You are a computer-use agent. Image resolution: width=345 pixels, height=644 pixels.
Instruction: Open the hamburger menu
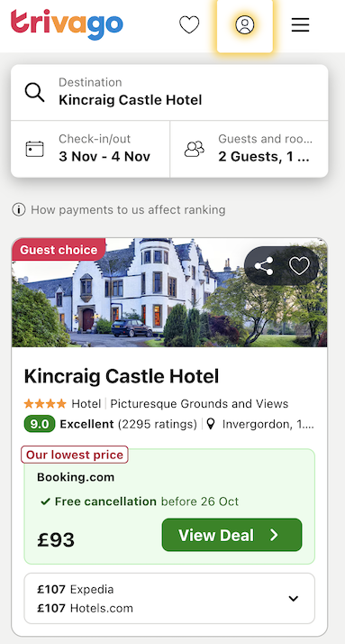[300, 25]
